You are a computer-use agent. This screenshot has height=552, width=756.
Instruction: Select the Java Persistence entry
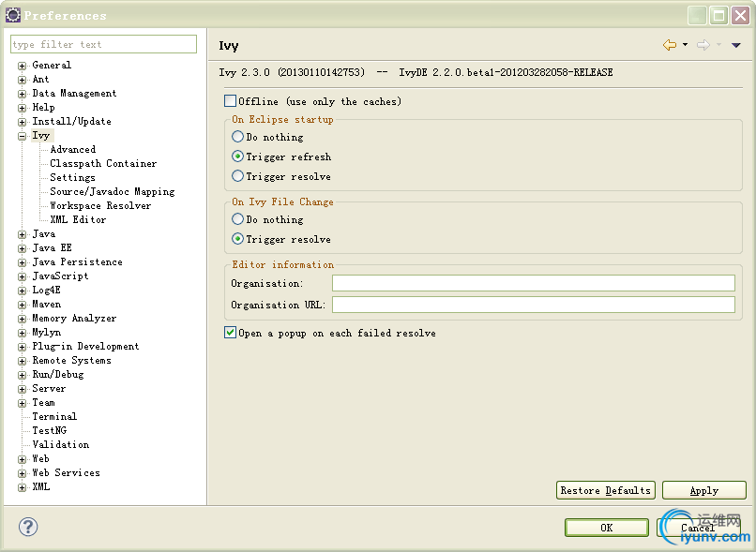coord(77,262)
